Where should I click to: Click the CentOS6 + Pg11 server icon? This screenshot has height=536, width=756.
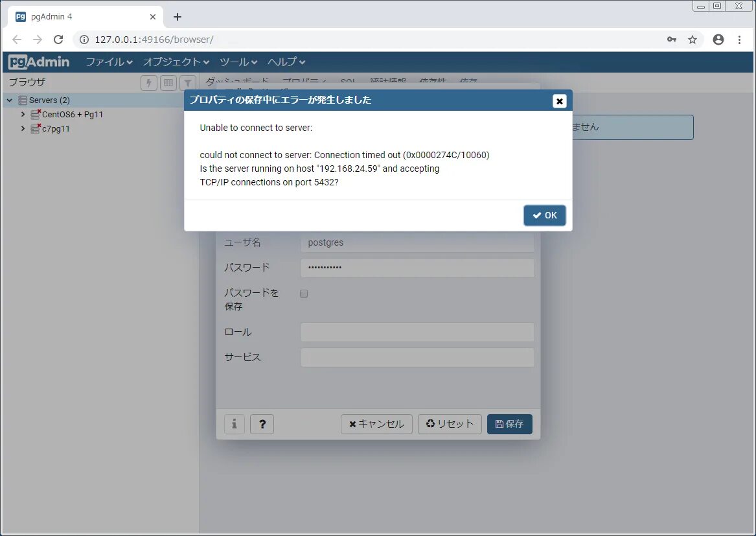[x=36, y=114]
